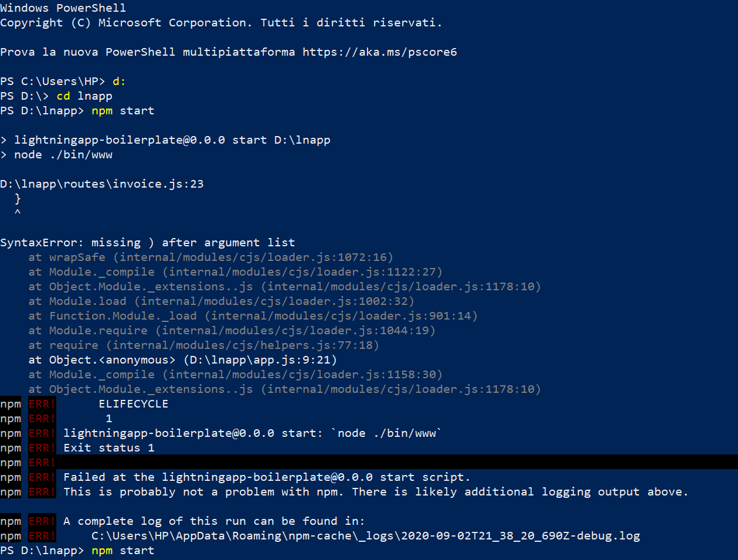Click the "A complete log of this run" line

(214, 521)
